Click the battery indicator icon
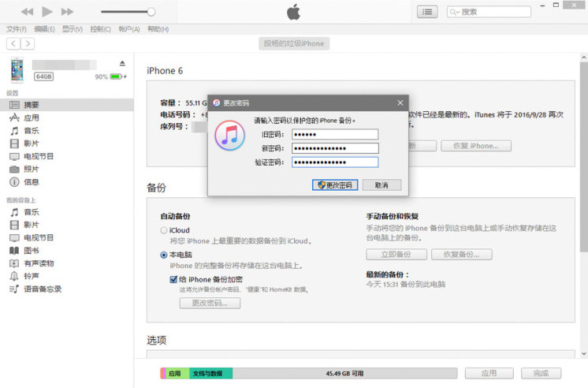 (117, 76)
